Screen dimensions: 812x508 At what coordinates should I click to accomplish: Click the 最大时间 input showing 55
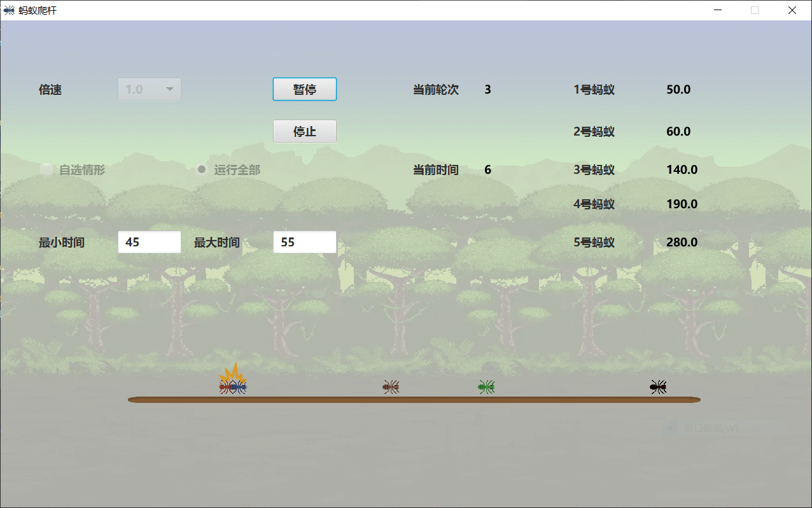point(304,242)
